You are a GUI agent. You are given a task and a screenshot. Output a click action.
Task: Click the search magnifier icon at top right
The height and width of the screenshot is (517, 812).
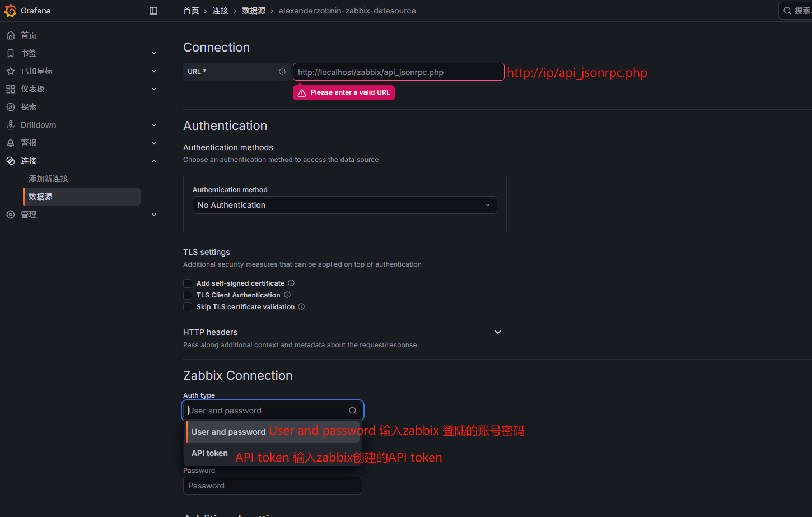(x=787, y=11)
